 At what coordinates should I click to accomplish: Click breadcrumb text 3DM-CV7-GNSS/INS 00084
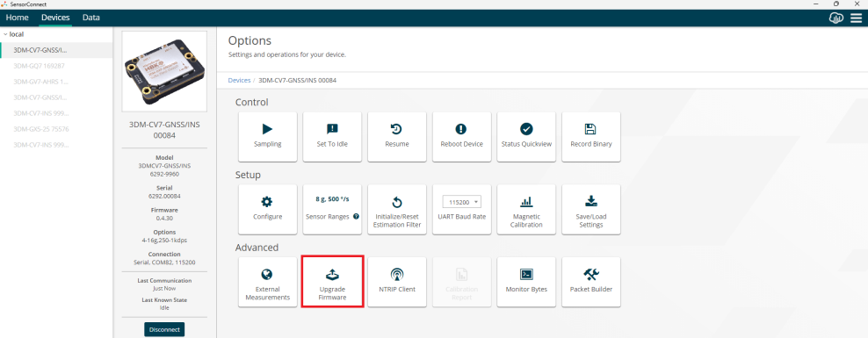tap(297, 80)
